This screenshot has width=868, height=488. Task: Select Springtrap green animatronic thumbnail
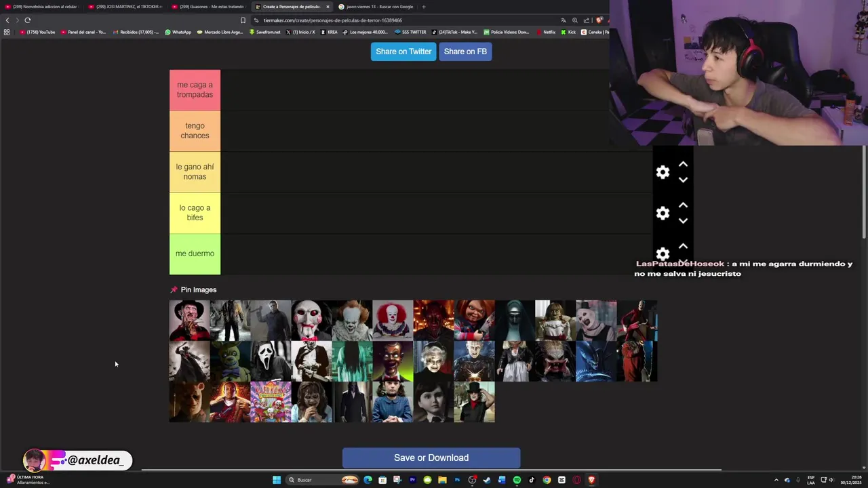230,361
